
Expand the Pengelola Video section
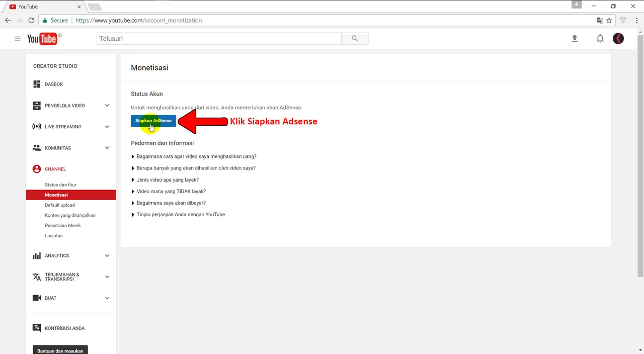pos(107,106)
